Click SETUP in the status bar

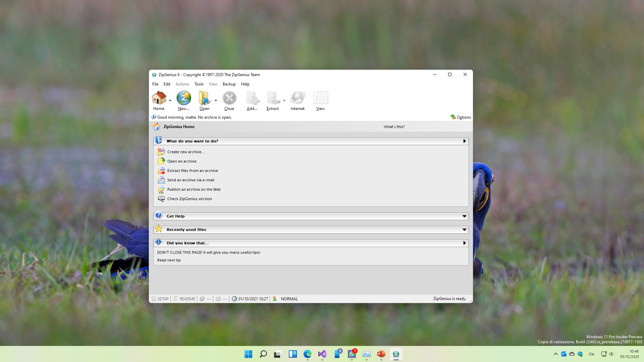click(x=160, y=299)
